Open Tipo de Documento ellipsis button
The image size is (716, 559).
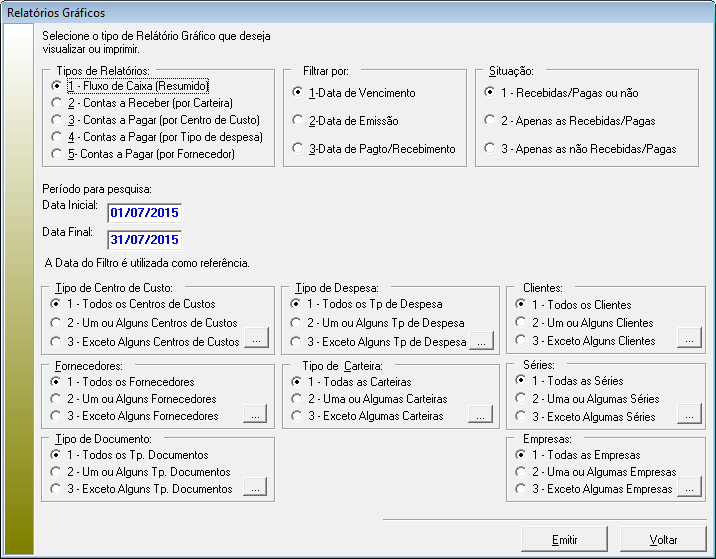coord(256,488)
